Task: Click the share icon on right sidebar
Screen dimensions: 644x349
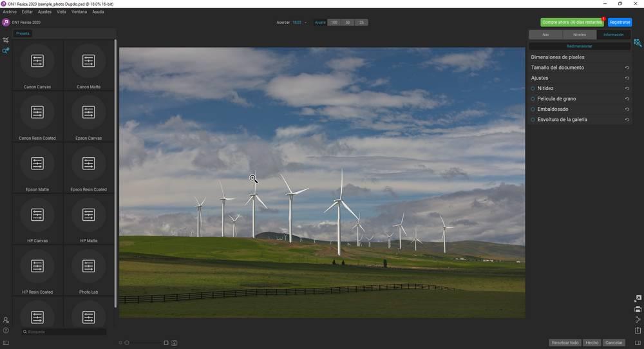Action: pyautogui.click(x=638, y=319)
